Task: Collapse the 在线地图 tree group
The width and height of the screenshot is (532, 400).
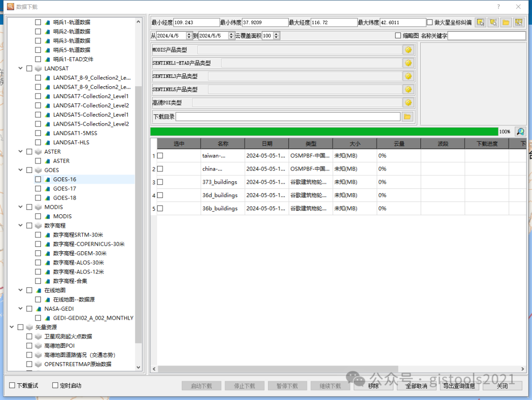Action: pyautogui.click(x=20, y=291)
